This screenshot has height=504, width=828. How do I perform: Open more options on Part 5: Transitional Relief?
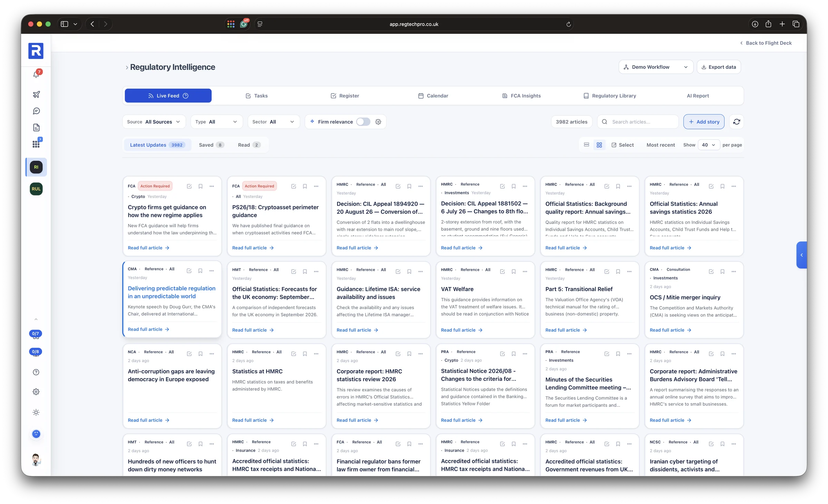point(629,271)
